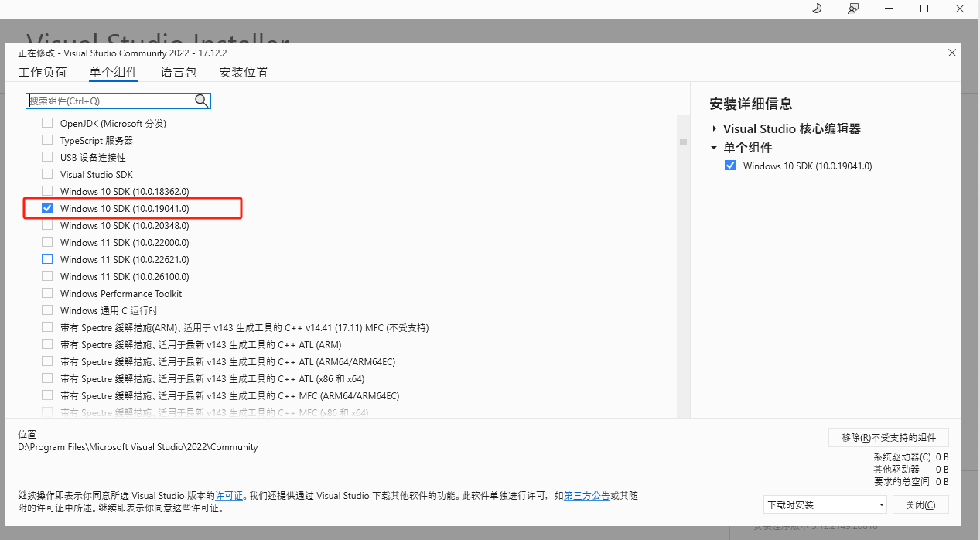This screenshot has height=540, width=980.
Task: Check Windows 11 SDK (10.0.22000.0) checkbox
Action: point(47,242)
